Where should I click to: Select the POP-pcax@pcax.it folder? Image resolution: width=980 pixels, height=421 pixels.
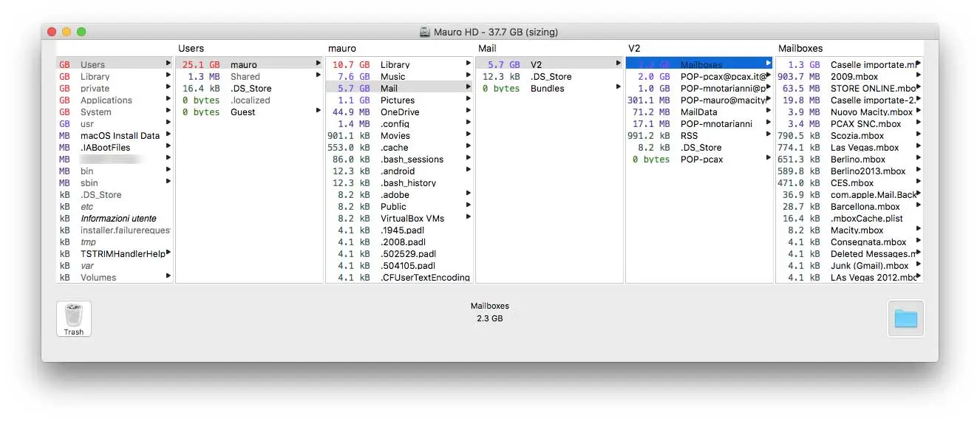699,77
